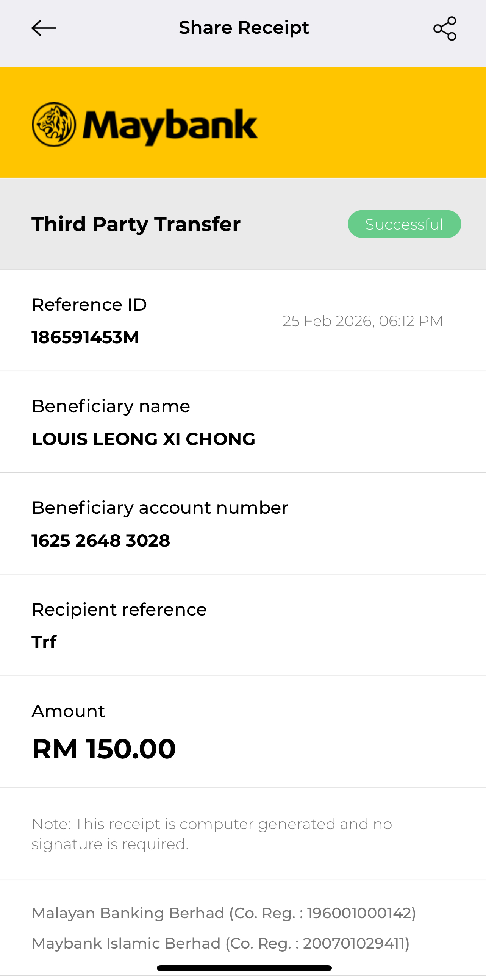Tap the share icon in header

click(x=445, y=28)
